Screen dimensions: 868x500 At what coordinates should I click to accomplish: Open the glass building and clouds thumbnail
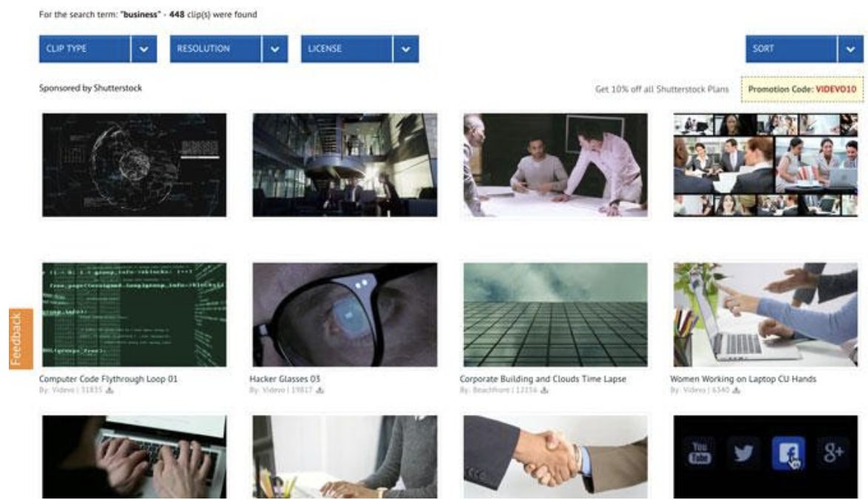(555, 314)
